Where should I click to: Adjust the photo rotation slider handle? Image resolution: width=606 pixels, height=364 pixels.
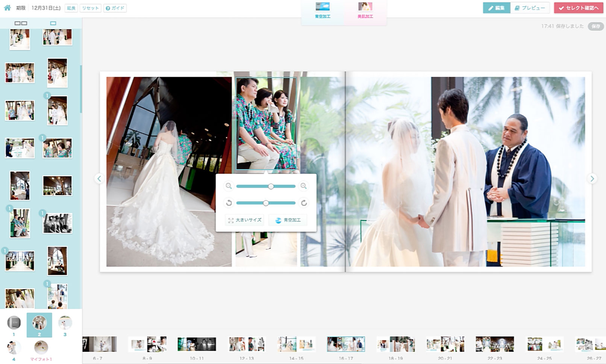coord(266,203)
